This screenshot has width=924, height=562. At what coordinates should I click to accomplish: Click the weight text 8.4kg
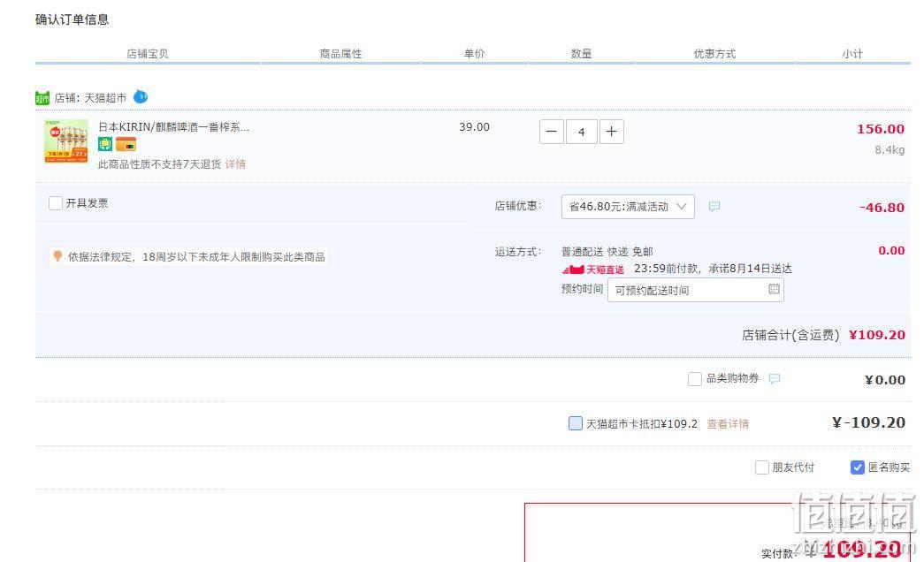[890, 149]
